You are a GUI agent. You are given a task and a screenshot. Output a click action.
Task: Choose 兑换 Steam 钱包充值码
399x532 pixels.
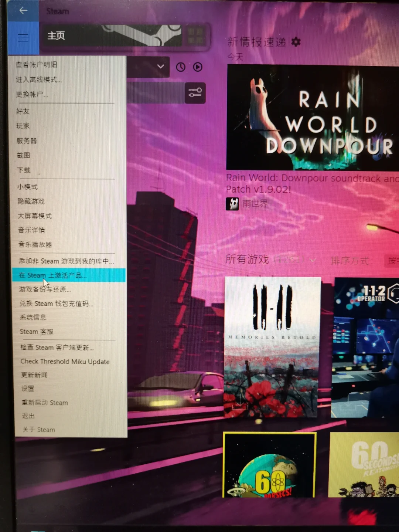[56, 304]
